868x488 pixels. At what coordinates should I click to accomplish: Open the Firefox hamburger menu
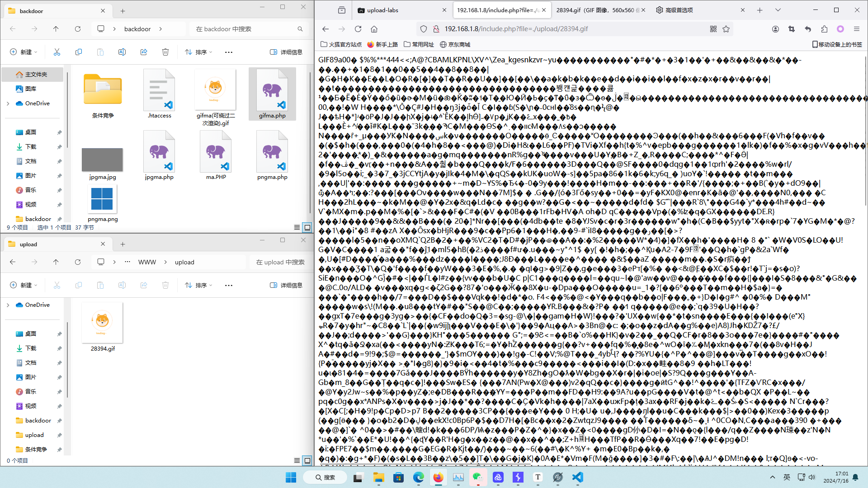[857, 29]
